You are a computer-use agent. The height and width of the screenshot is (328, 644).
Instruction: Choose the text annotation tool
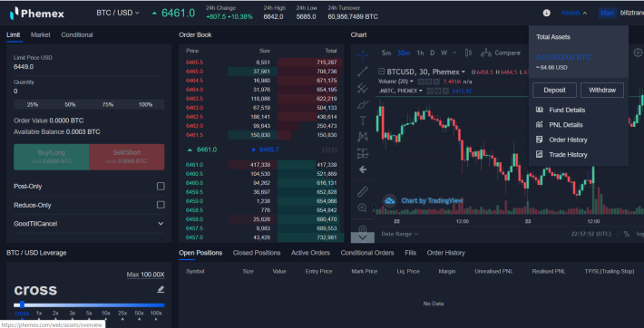[x=363, y=121]
